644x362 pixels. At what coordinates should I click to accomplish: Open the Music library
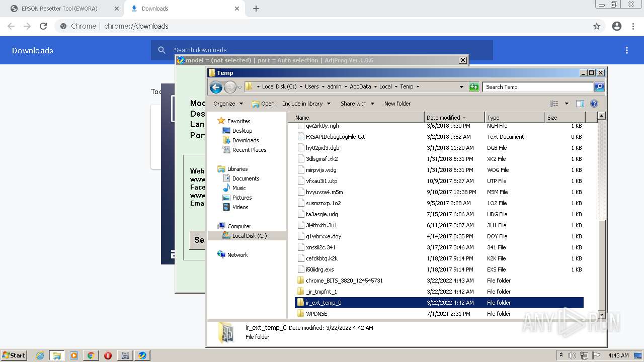pyautogui.click(x=239, y=188)
